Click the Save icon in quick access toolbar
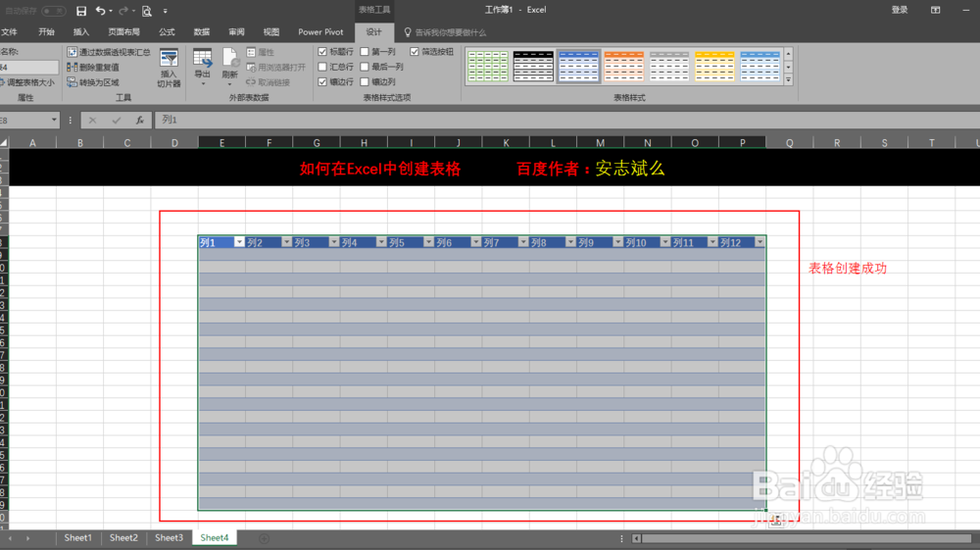The image size is (980, 550). click(81, 11)
